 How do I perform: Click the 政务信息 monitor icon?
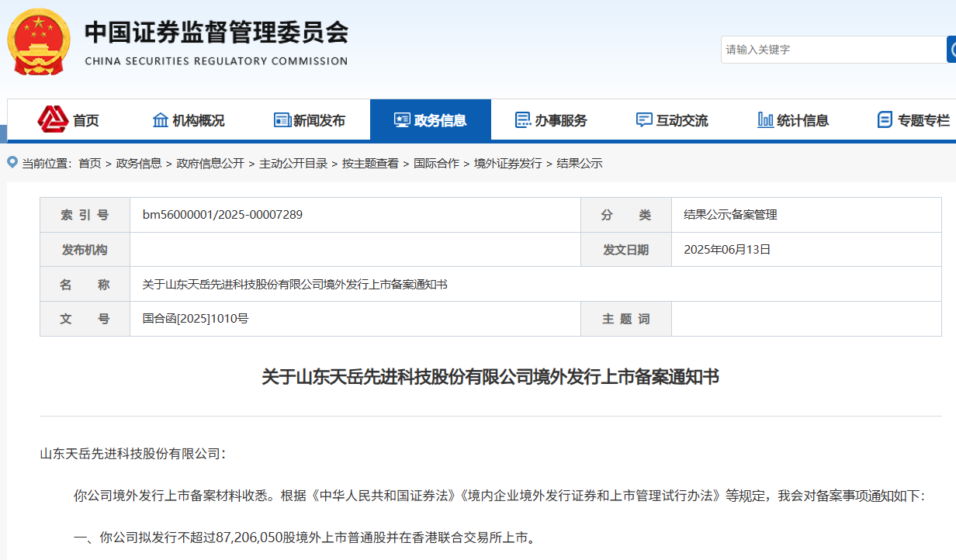[402, 120]
